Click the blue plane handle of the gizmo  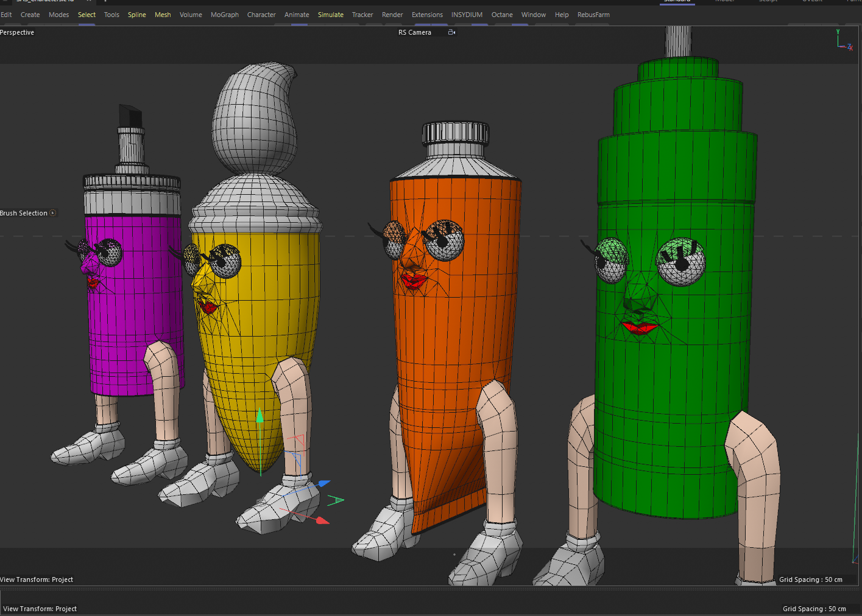(292, 458)
